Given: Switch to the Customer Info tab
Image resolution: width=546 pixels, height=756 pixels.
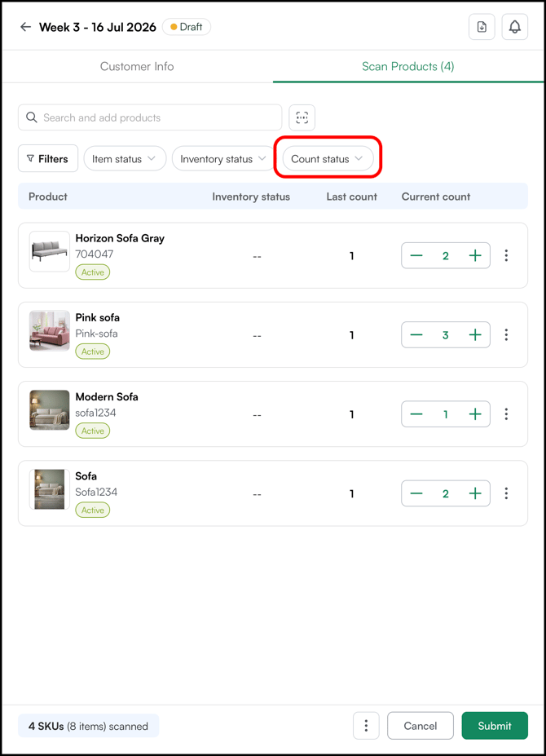Looking at the screenshot, I should 137,67.
